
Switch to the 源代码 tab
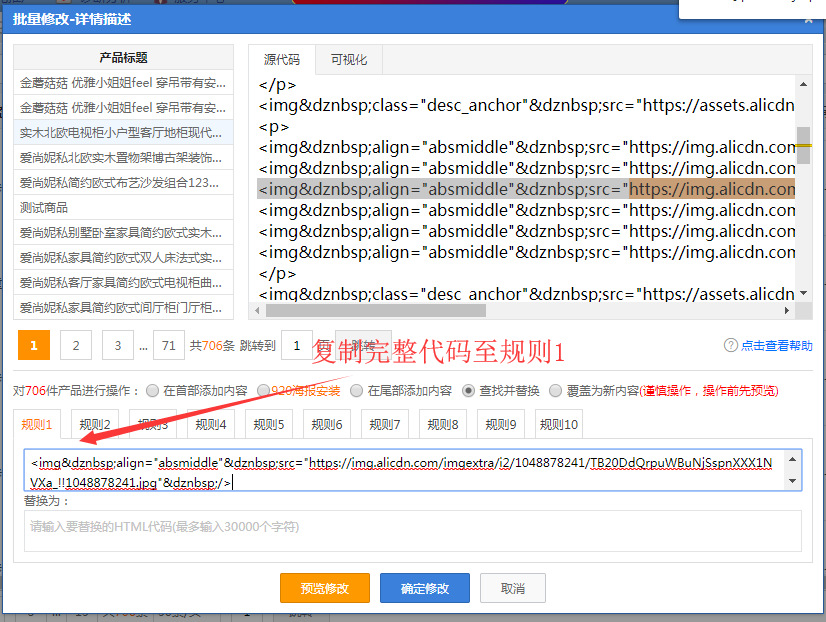tap(282, 60)
